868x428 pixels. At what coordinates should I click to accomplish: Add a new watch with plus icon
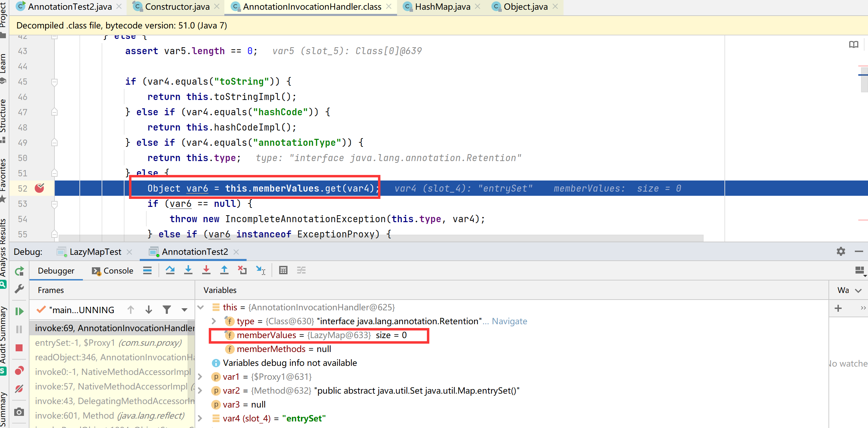tap(838, 308)
